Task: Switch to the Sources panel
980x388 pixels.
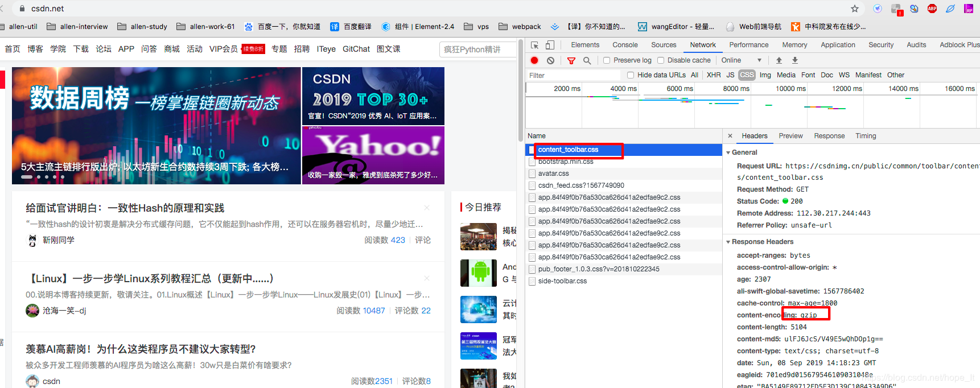Action: point(664,45)
